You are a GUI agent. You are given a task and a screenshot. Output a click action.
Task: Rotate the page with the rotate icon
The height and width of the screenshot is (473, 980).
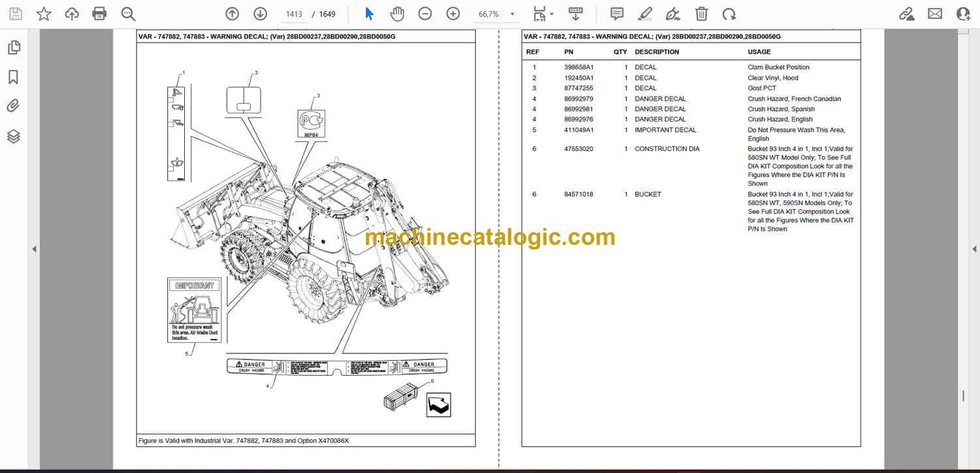click(729, 14)
